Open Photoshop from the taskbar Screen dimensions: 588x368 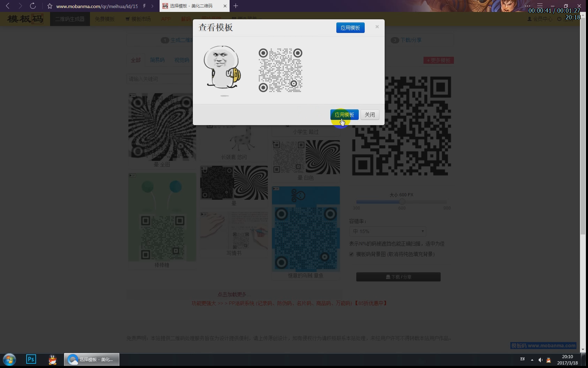point(31,359)
